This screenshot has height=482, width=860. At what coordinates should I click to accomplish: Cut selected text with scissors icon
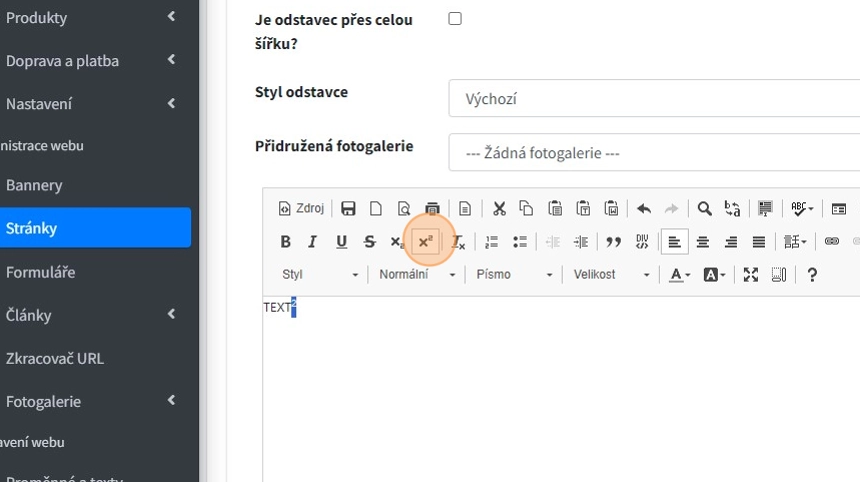tap(499, 209)
